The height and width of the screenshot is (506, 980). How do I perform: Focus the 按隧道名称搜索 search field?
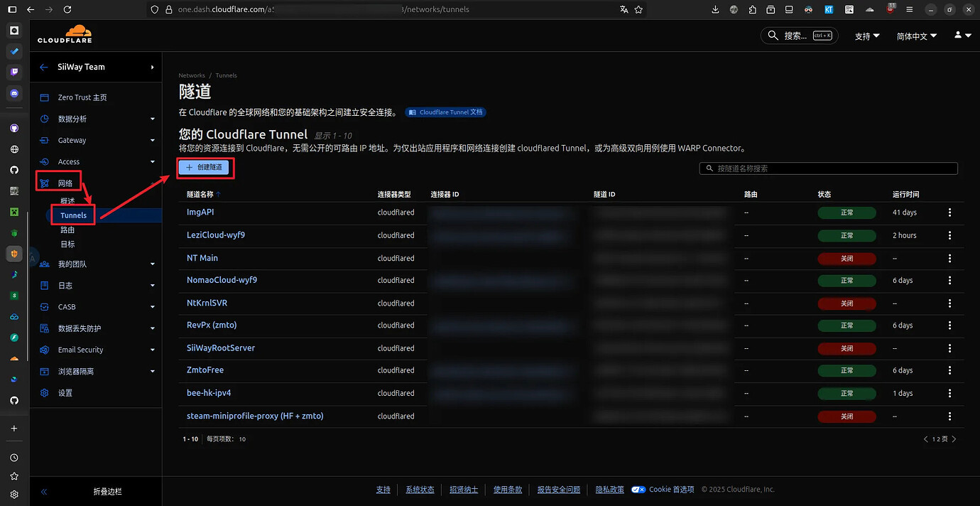[828, 168]
